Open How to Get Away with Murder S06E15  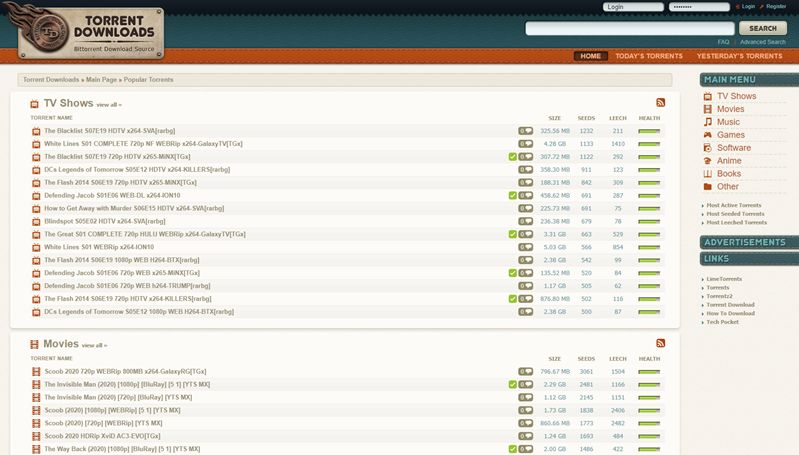(134, 208)
